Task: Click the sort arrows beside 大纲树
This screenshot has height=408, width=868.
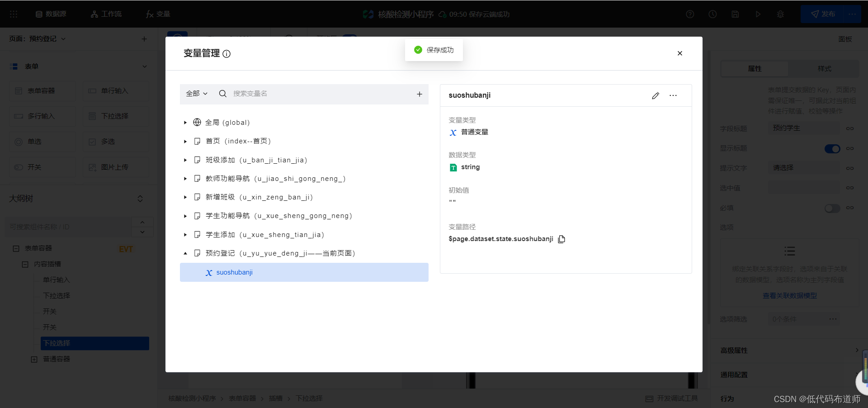Action: click(x=140, y=199)
